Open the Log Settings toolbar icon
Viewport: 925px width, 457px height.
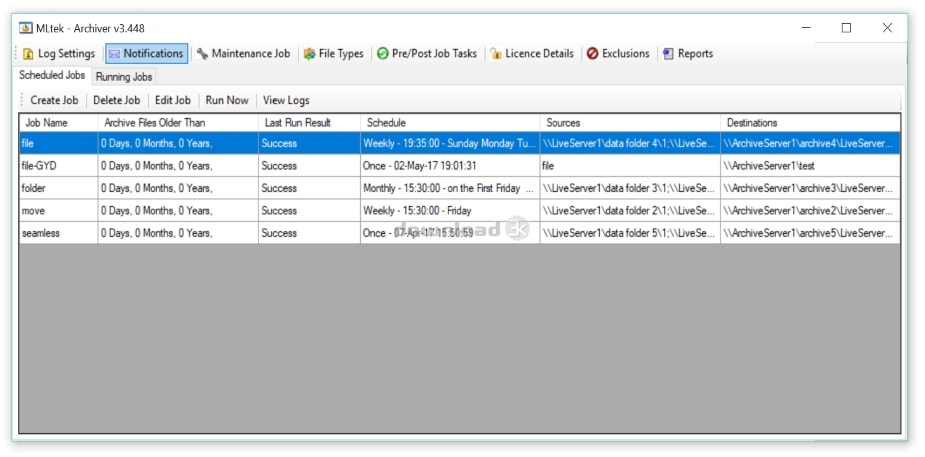point(28,54)
